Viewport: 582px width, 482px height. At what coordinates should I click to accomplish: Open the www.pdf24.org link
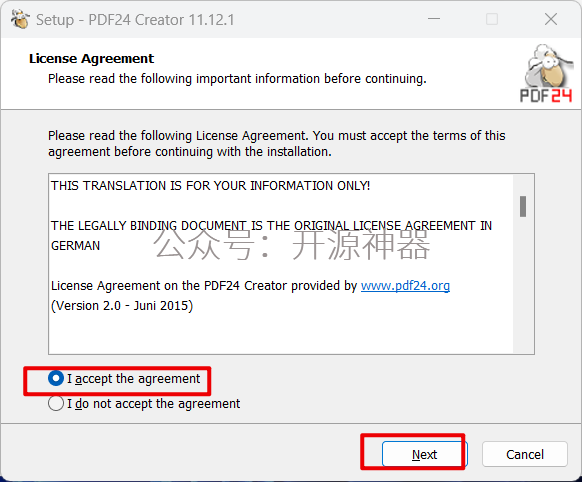click(405, 286)
